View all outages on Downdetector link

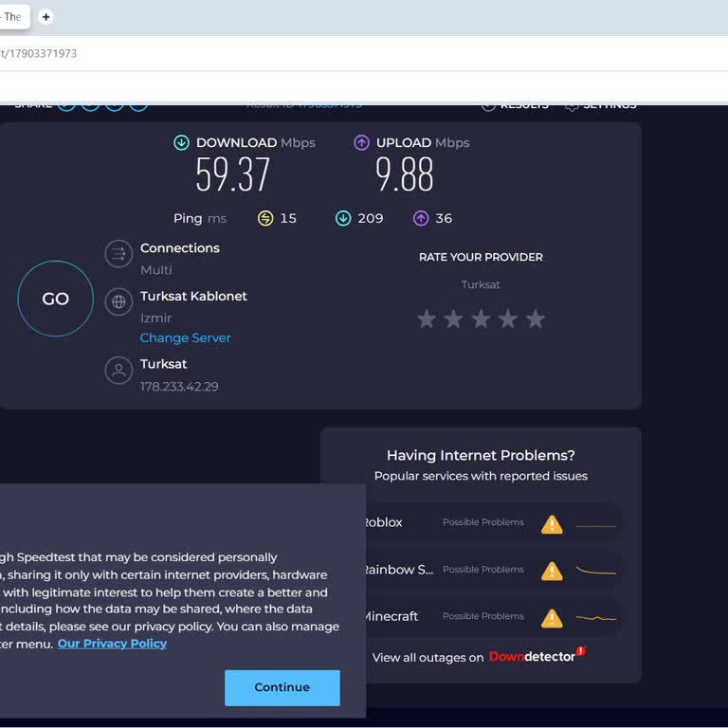tap(479, 657)
